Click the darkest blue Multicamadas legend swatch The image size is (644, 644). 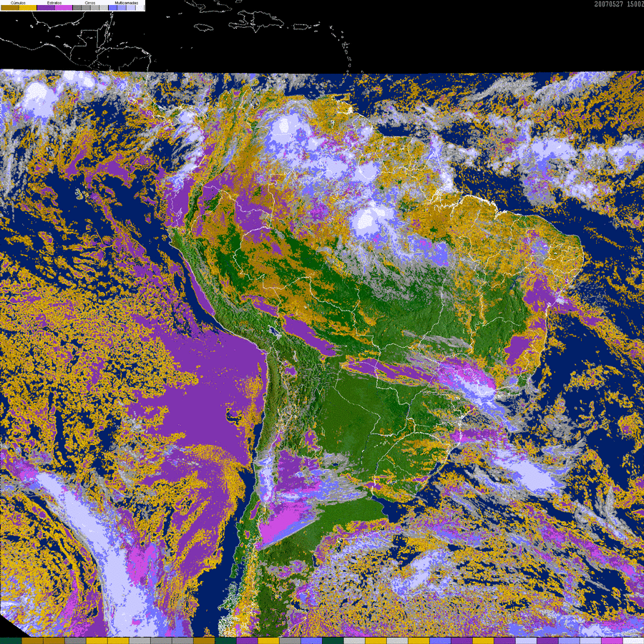(112, 7)
